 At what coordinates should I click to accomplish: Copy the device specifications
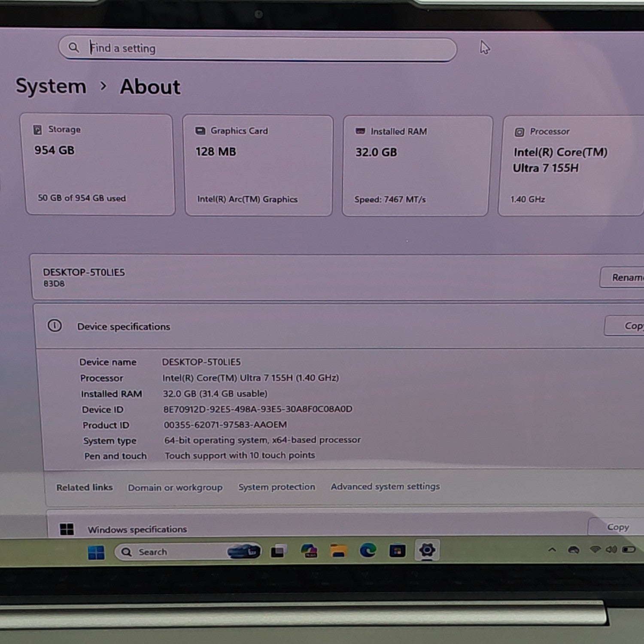[x=625, y=326]
